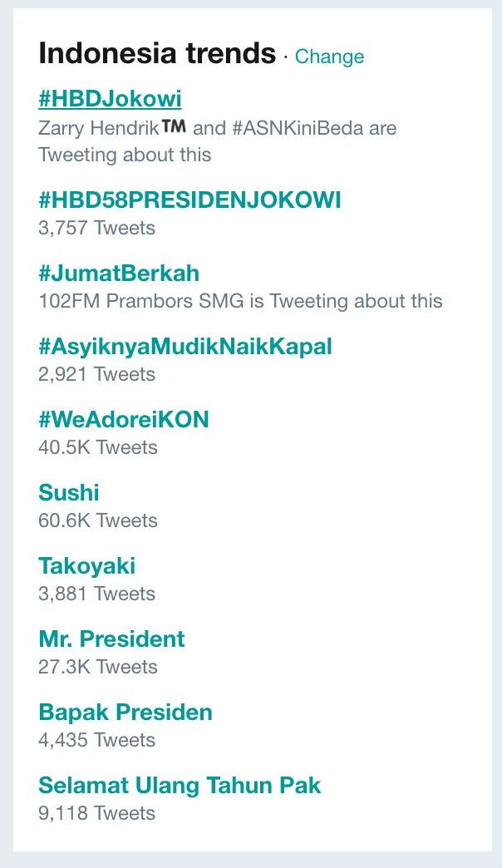This screenshot has height=868, width=502.
Task: Click the Sushi trending topic
Action: pyautogui.click(x=69, y=493)
